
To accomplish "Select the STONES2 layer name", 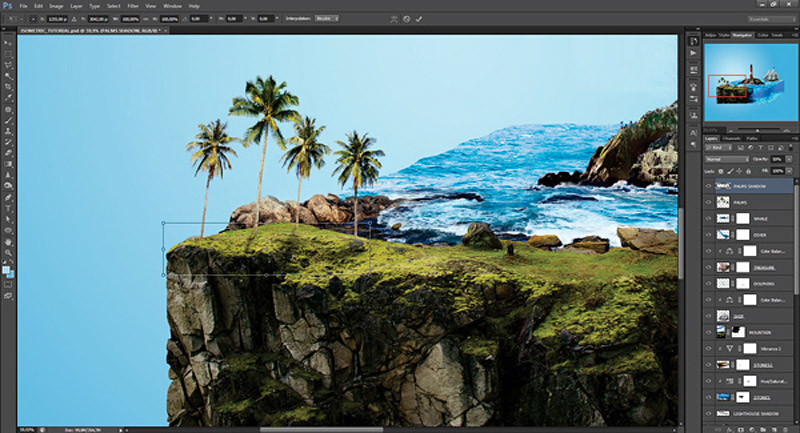I will [763, 365].
